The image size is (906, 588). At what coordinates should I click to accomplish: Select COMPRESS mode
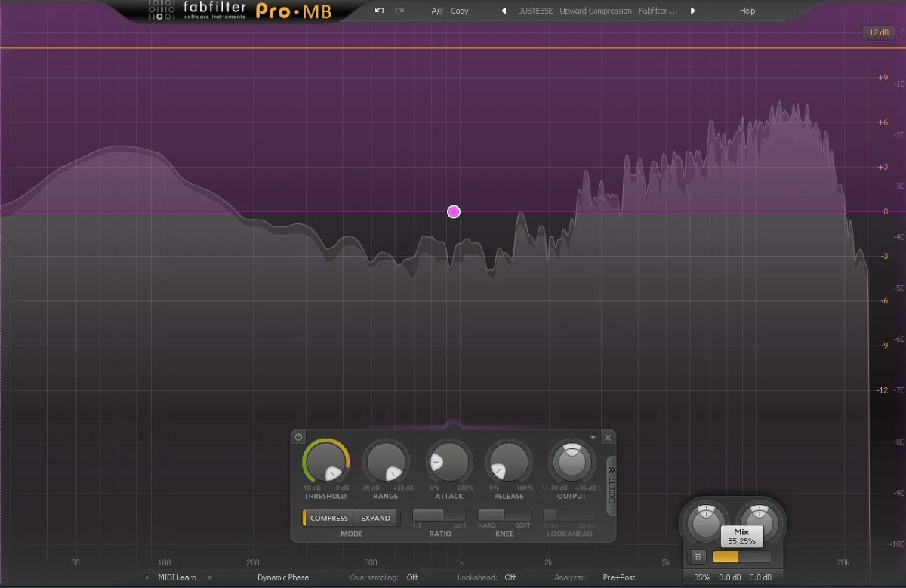coord(328,518)
